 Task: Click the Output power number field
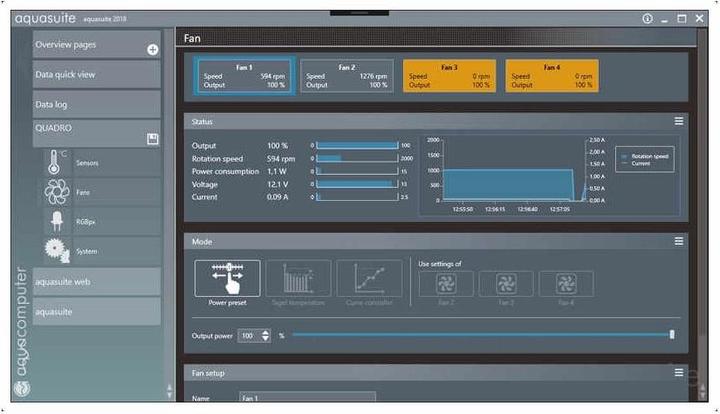click(250, 336)
